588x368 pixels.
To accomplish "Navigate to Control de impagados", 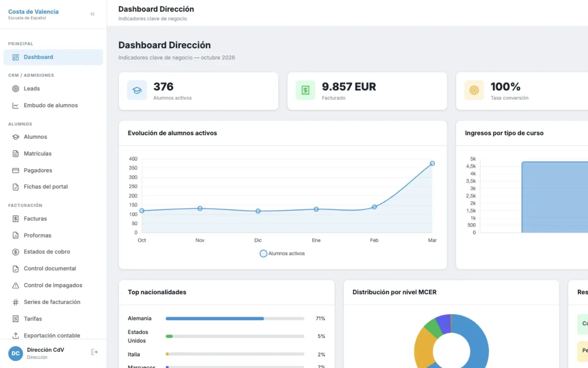I will coord(53,285).
